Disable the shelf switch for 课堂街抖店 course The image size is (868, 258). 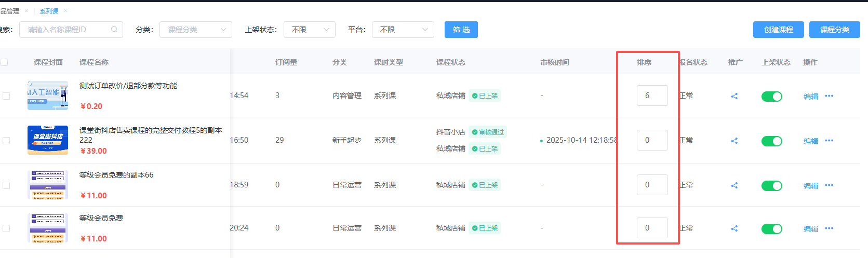(x=771, y=141)
